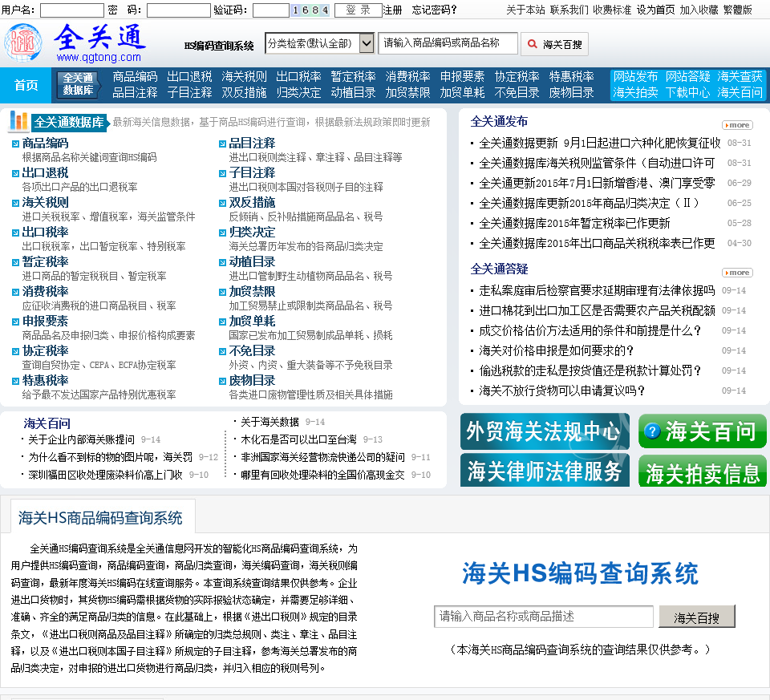The image size is (770, 700).
Task: Click the Qgtong globe logo icon
Action: coord(23,42)
